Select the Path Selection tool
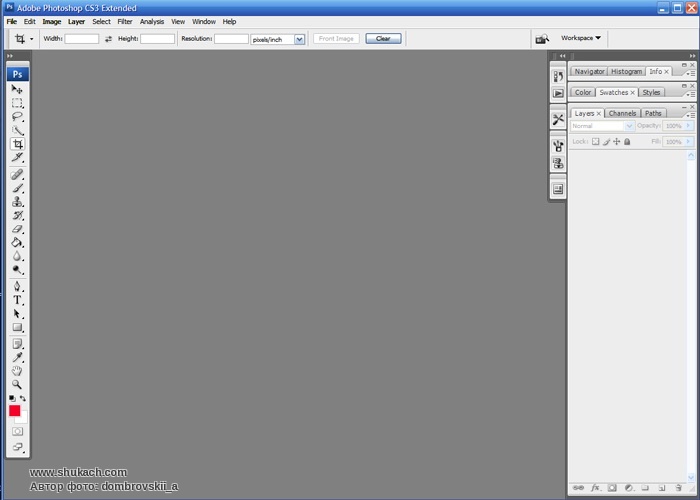The image size is (700, 500). [17, 314]
